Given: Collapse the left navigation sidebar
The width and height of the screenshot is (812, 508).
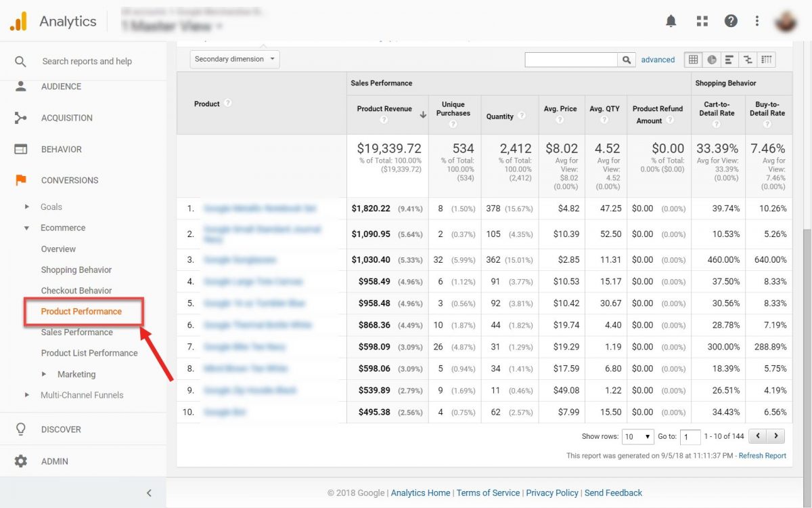Looking at the screenshot, I should coord(149,493).
